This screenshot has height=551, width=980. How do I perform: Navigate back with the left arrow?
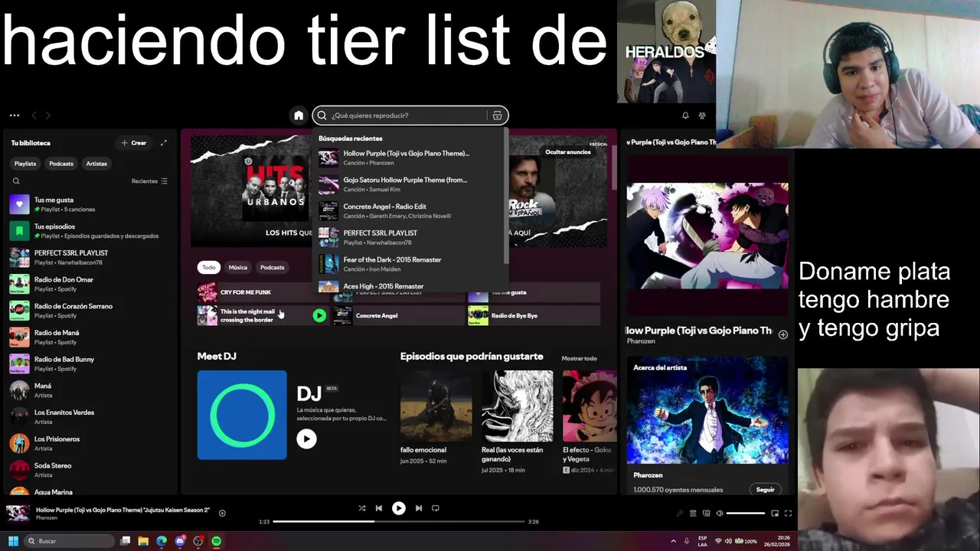click(34, 116)
